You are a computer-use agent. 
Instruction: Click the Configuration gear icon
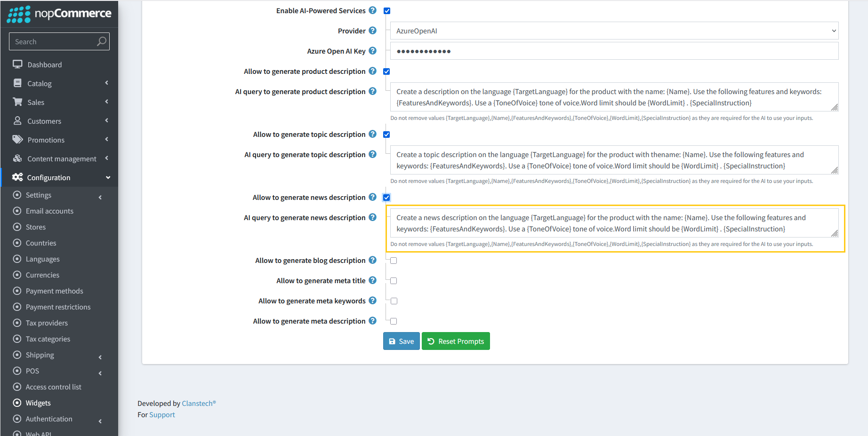coord(17,177)
